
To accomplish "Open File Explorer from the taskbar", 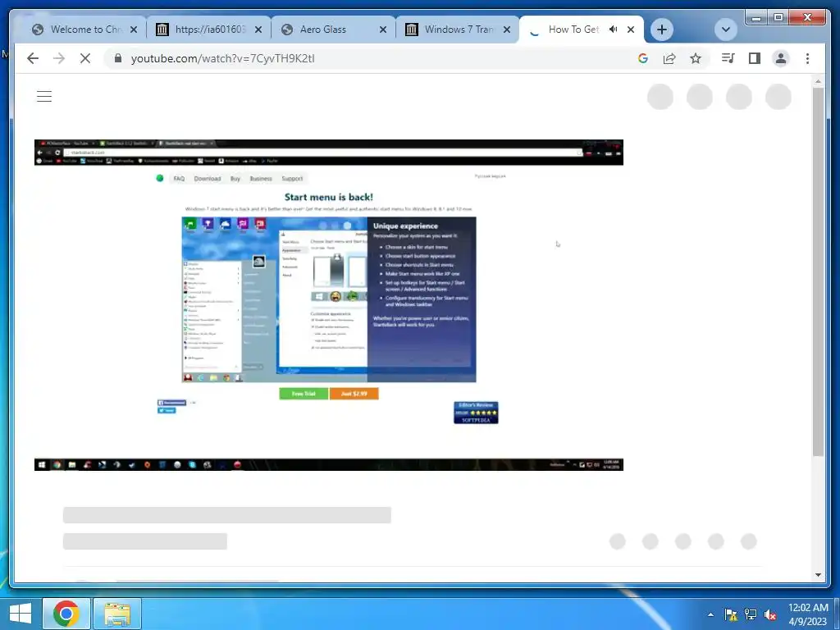I will 117,614.
